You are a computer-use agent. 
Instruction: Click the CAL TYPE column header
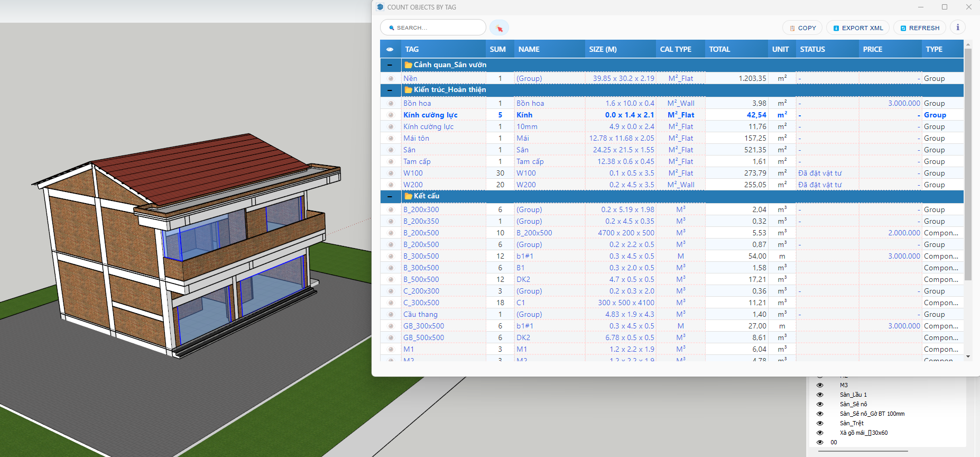point(676,49)
